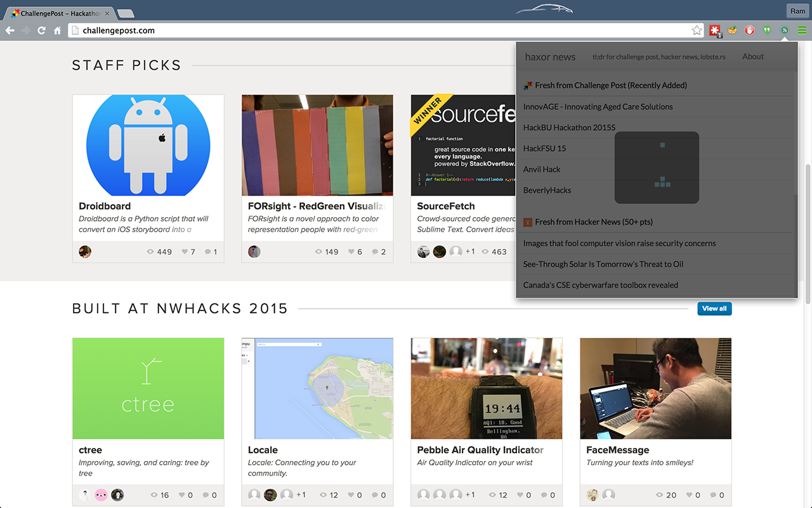Go back with browser back arrow
This screenshot has width=812, height=508.
[10, 30]
